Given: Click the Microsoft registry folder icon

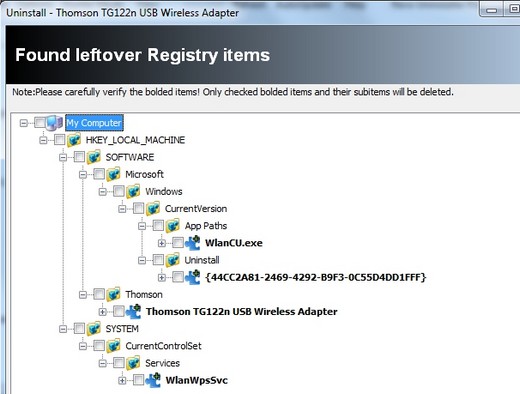Looking at the screenshot, I should 113,174.
